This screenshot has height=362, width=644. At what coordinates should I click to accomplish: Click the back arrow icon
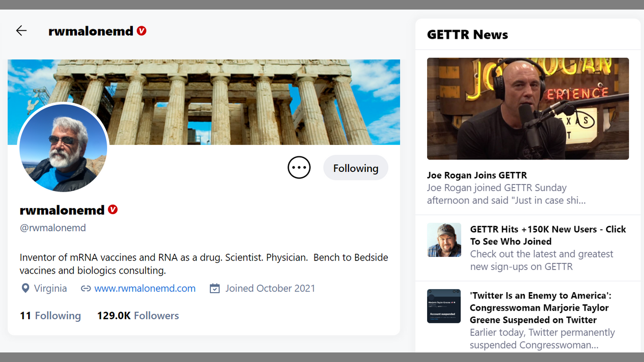click(21, 31)
